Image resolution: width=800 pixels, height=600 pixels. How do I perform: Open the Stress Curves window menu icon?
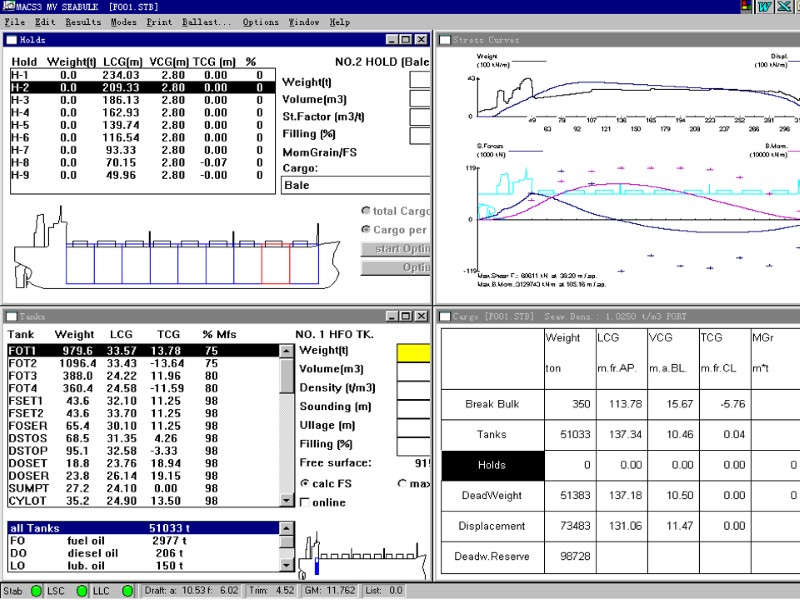tap(444, 40)
